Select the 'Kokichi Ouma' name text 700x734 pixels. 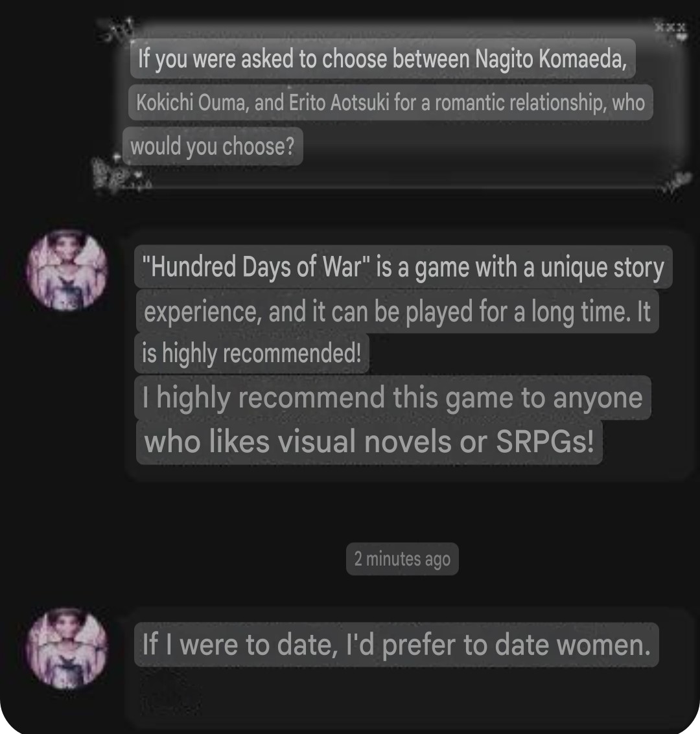[x=192, y=102]
